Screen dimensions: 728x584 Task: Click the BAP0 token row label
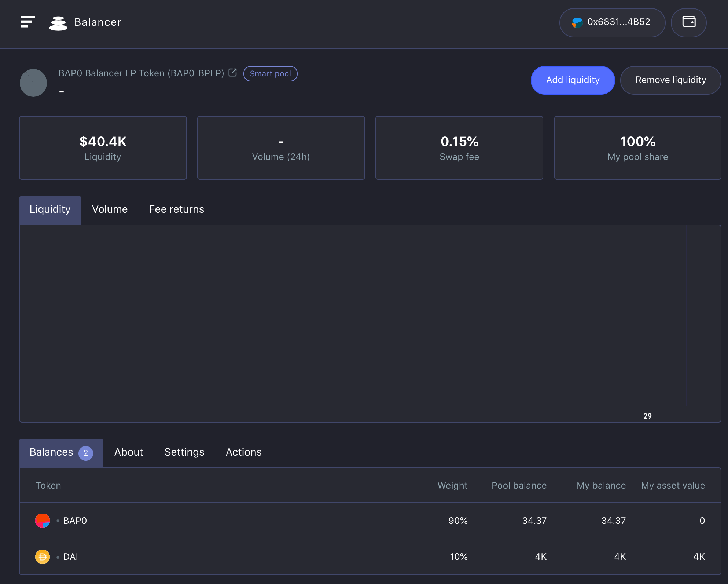(x=75, y=521)
